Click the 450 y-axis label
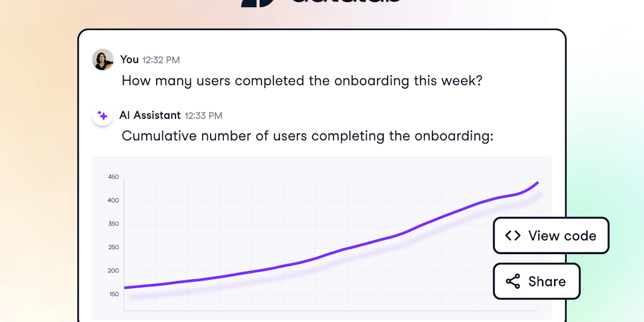The width and height of the screenshot is (644, 322). click(113, 177)
